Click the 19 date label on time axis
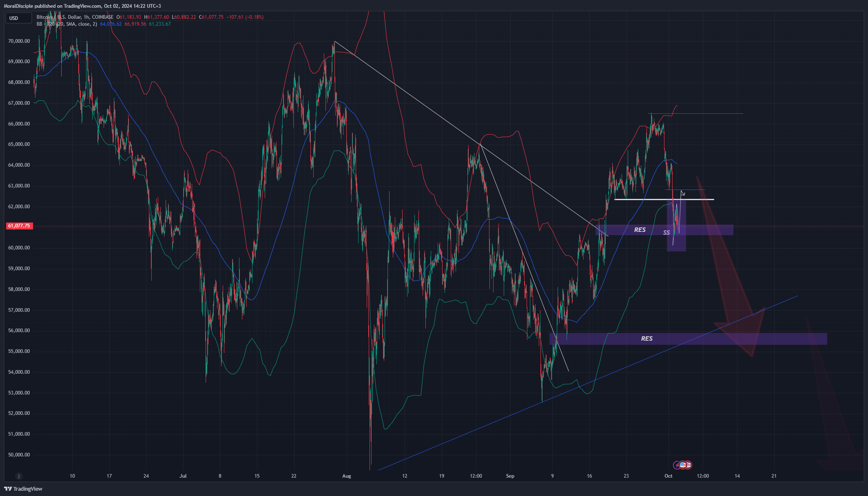The image size is (868, 496). pos(442,476)
